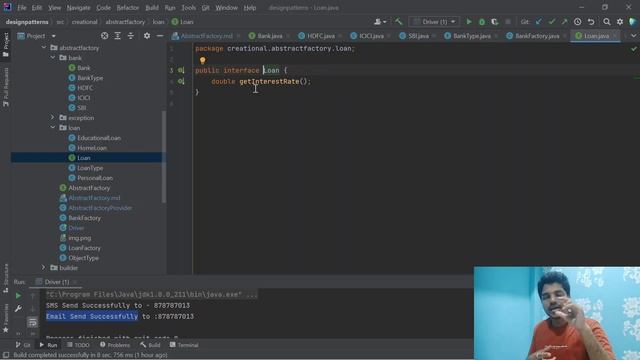Rollback changes with undo arrow icon
This screenshot has height=360, width=640.
591,22
